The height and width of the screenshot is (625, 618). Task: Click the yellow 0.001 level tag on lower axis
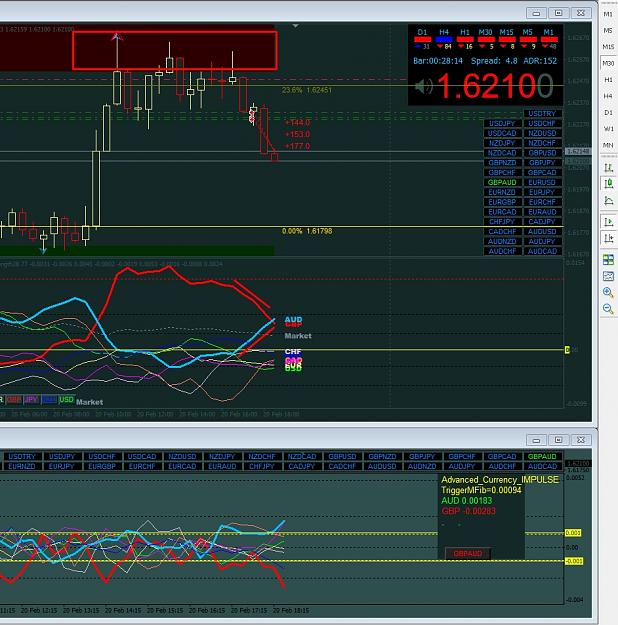(573, 533)
